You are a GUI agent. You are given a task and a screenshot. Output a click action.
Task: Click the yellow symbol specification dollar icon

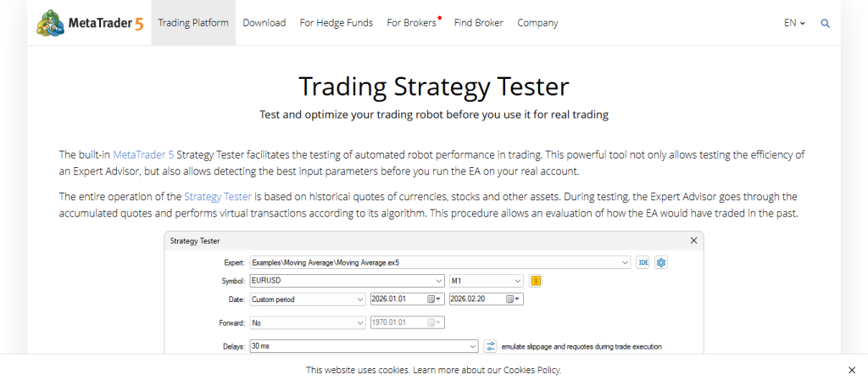pyautogui.click(x=536, y=281)
